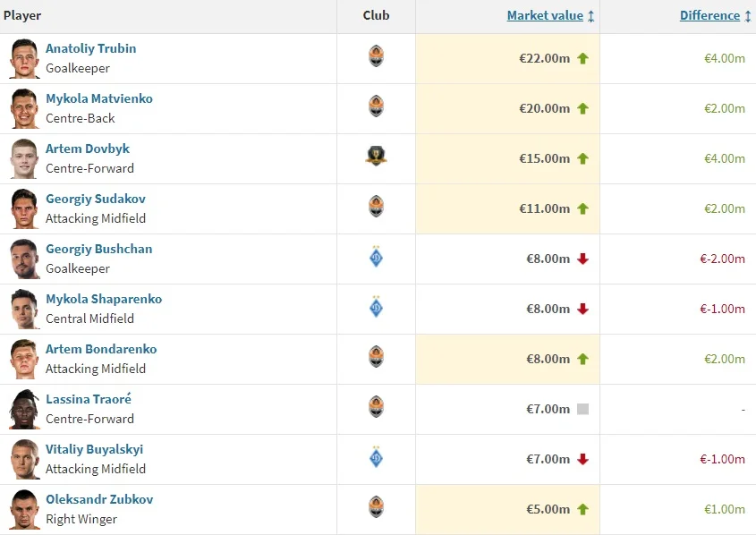Click red down arrow in Mykola Shaparenko row
The height and width of the screenshot is (535, 756).
[583, 309]
